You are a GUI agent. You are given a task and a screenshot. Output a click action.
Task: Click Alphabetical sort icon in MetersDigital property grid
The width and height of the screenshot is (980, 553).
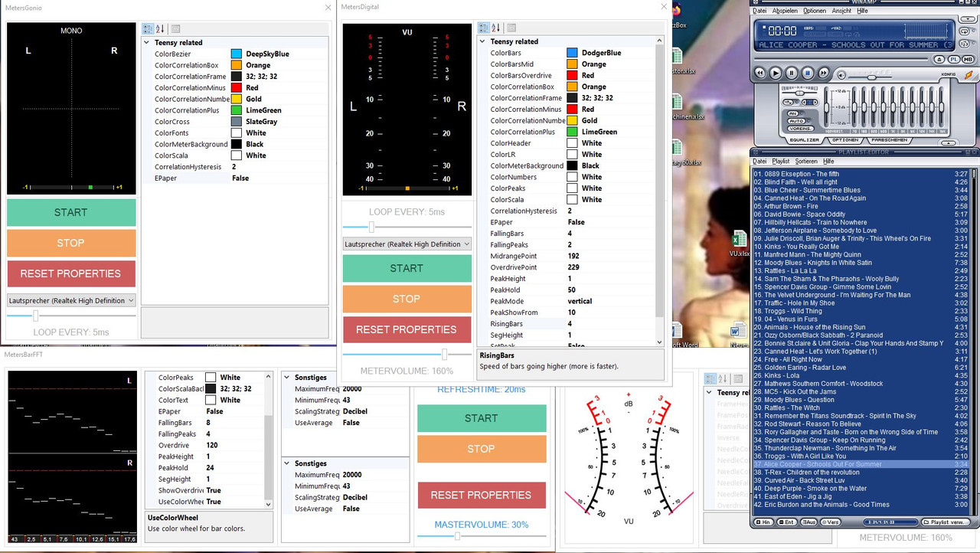495,28
